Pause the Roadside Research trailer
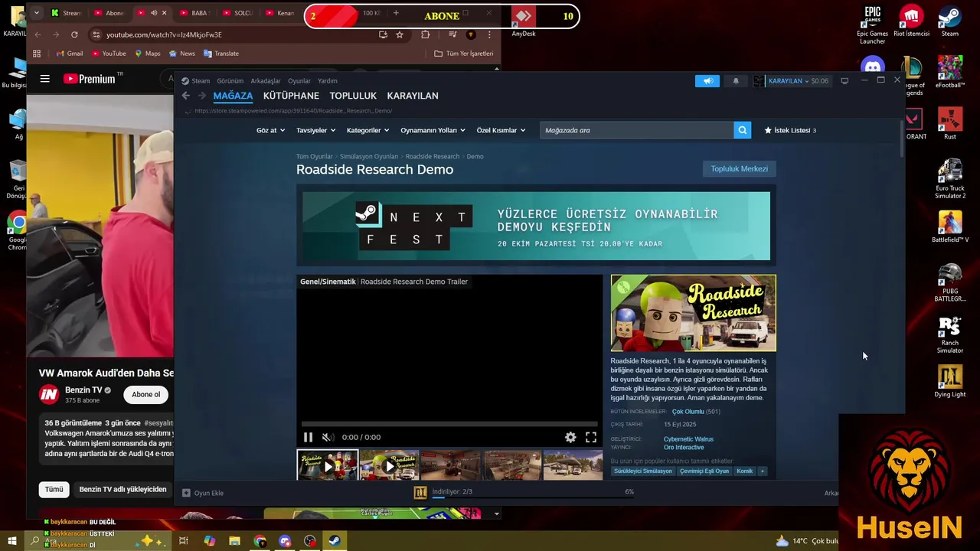 [x=308, y=437]
